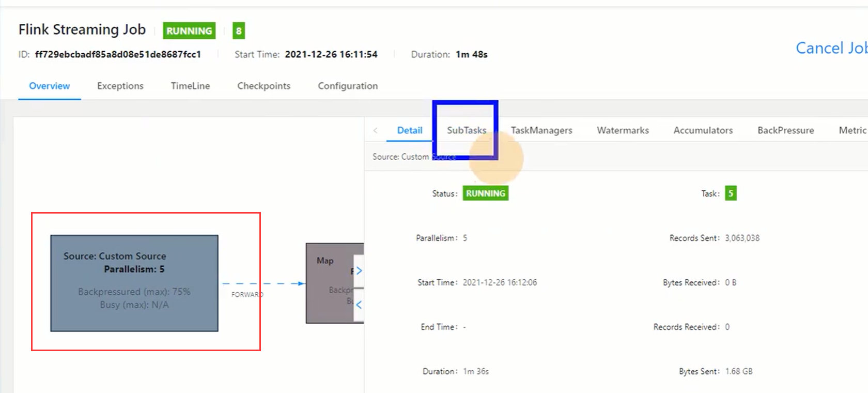The image size is (868, 393).
Task: Click the left tab-scroll chevron
Action: click(x=376, y=130)
